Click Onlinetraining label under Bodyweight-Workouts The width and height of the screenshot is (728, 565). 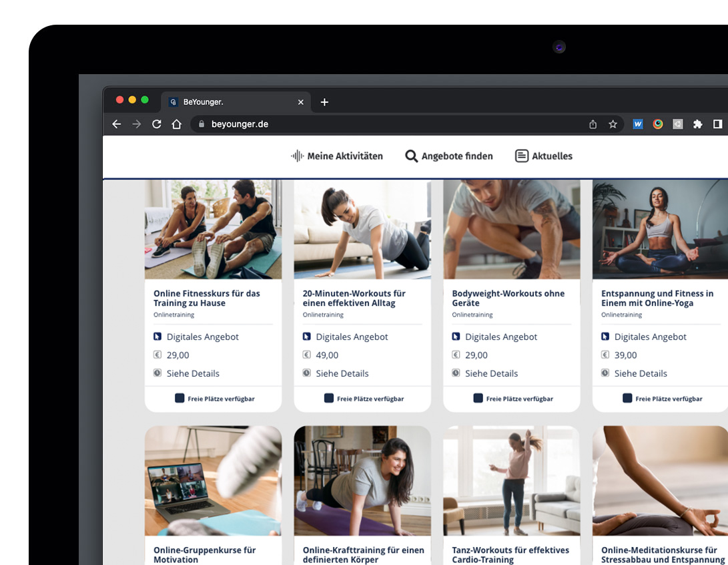(x=472, y=315)
